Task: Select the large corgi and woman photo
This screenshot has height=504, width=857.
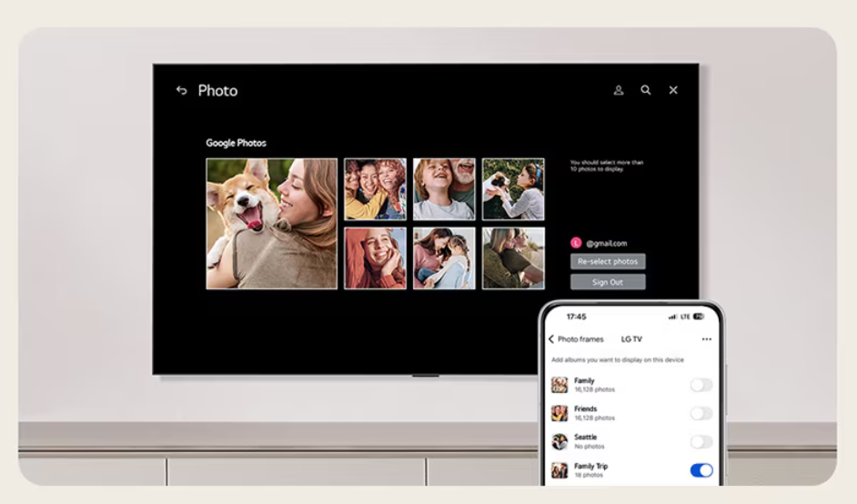Action: click(x=271, y=224)
